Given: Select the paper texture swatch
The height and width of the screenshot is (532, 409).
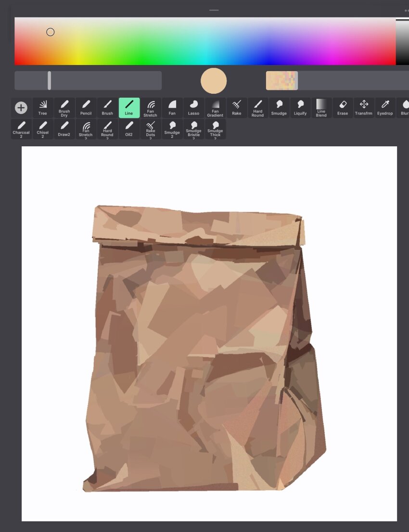Looking at the screenshot, I should pyautogui.click(x=282, y=80).
